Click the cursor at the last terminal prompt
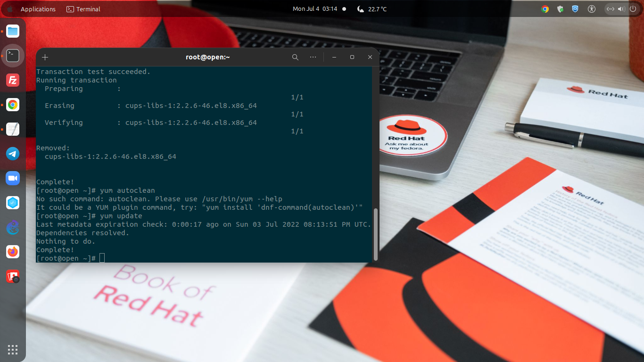The image size is (644, 362). 102,258
